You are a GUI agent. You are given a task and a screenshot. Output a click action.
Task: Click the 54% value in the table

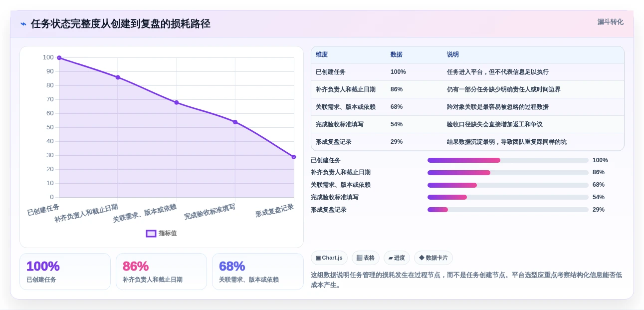point(397,124)
